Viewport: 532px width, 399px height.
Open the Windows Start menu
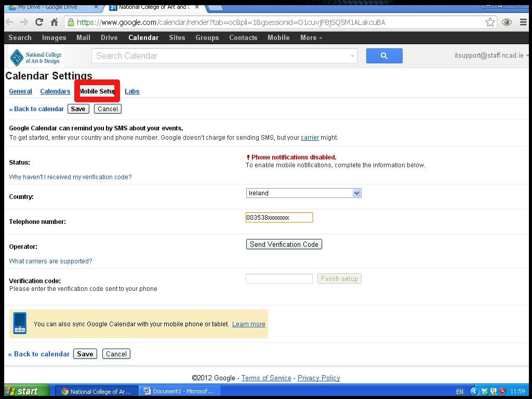[x=26, y=391]
